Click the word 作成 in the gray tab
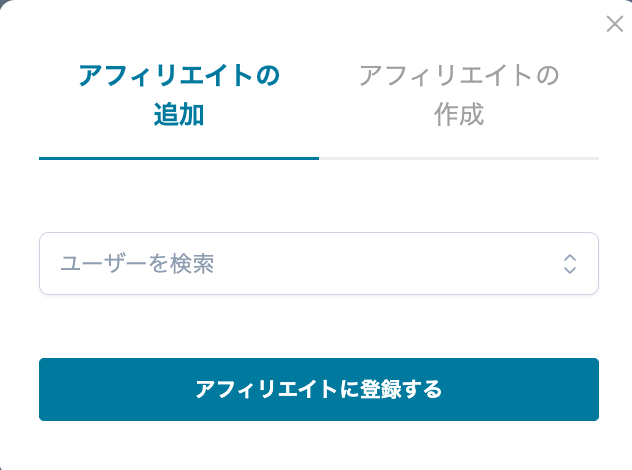Viewport: 632px width, 470px height. click(459, 115)
